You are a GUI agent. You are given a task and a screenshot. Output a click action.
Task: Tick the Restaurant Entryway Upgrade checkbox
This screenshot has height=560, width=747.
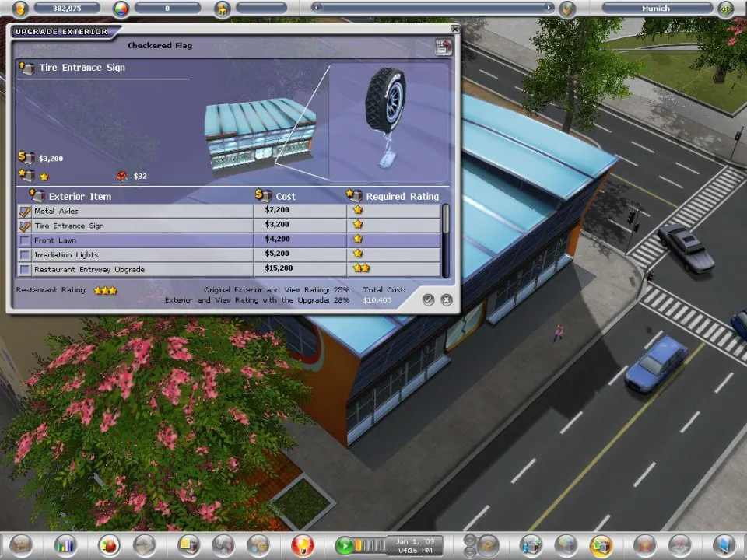point(25,270)
